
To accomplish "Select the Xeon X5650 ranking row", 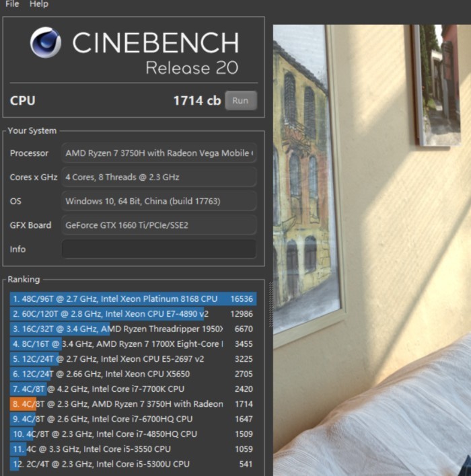I will coord(133,374).
